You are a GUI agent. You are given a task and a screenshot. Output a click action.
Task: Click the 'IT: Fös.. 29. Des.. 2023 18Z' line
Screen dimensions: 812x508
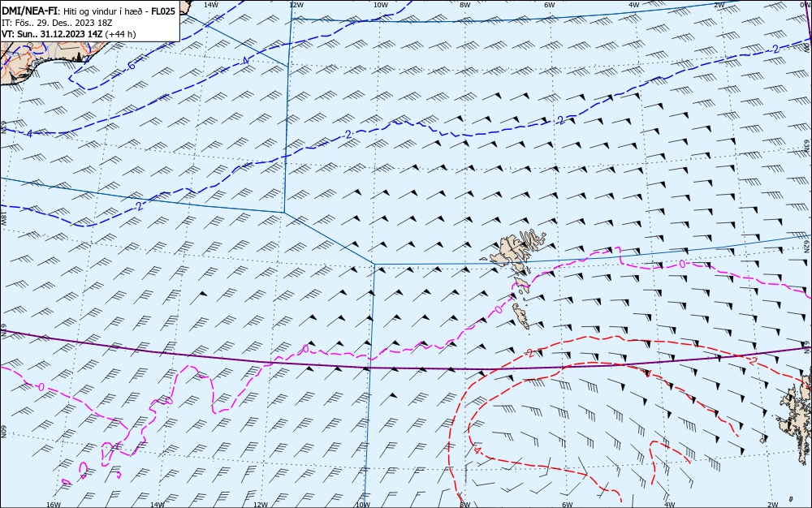(57, 23)
